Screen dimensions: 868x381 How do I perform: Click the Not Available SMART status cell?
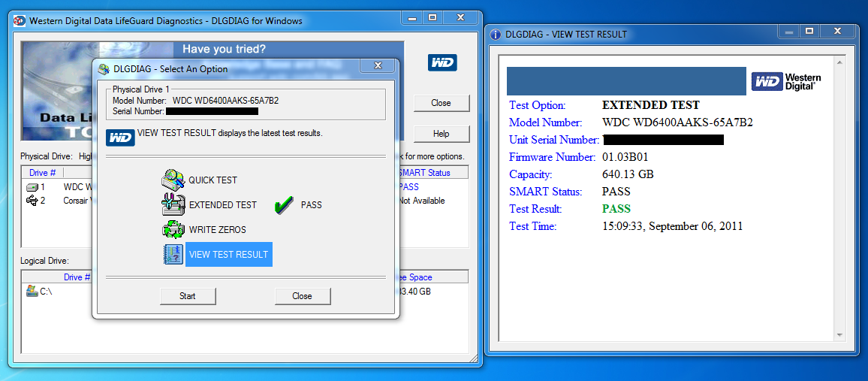[422, 201]
